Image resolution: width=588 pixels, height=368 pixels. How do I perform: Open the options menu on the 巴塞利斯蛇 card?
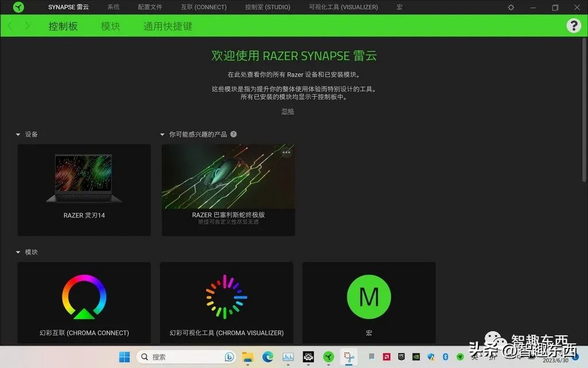(286, 152)
